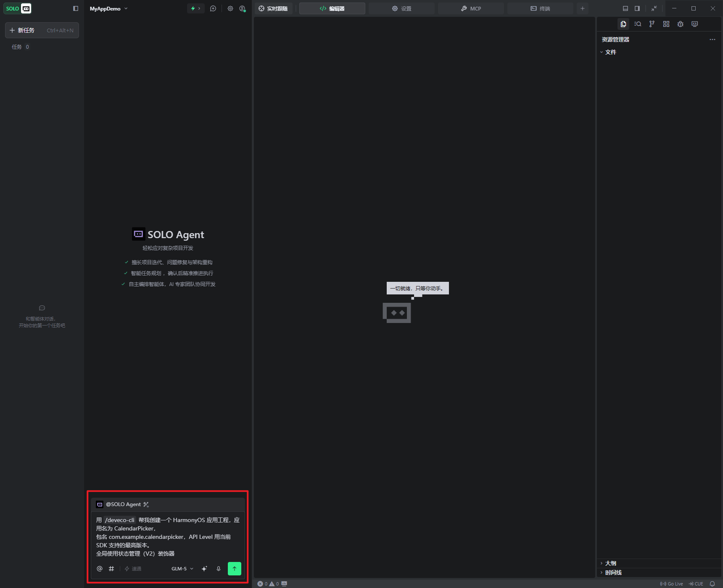
Task: Start voice input with microphone icon
Action: tap(219, 569)
